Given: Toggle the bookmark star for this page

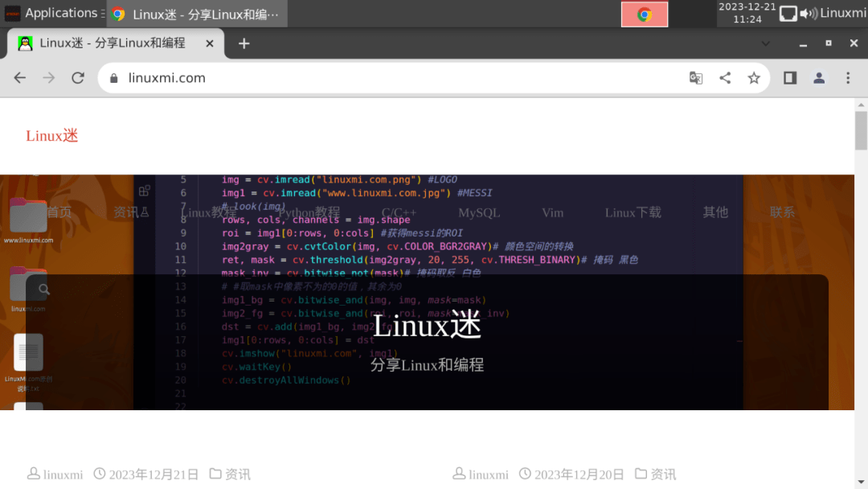Looking at the screenshot, I should [x=754, y=77].
